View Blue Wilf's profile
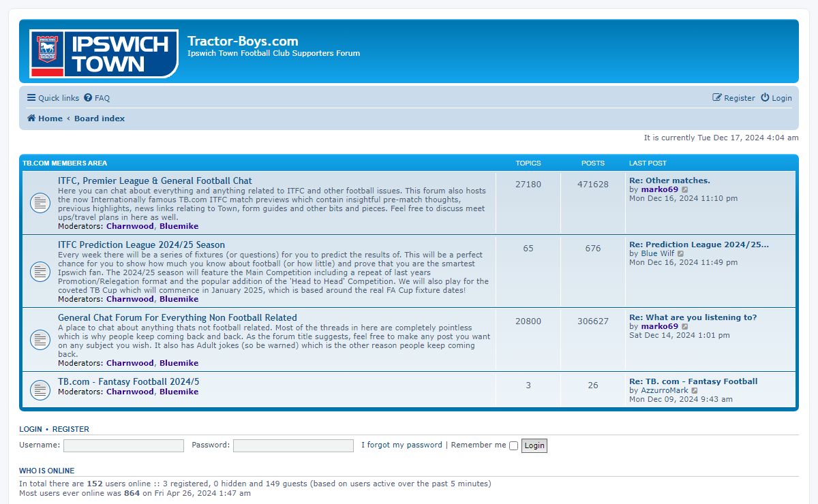Image resolution: width=818 pixels, height=504 pixels. click(x=657, y=253)
